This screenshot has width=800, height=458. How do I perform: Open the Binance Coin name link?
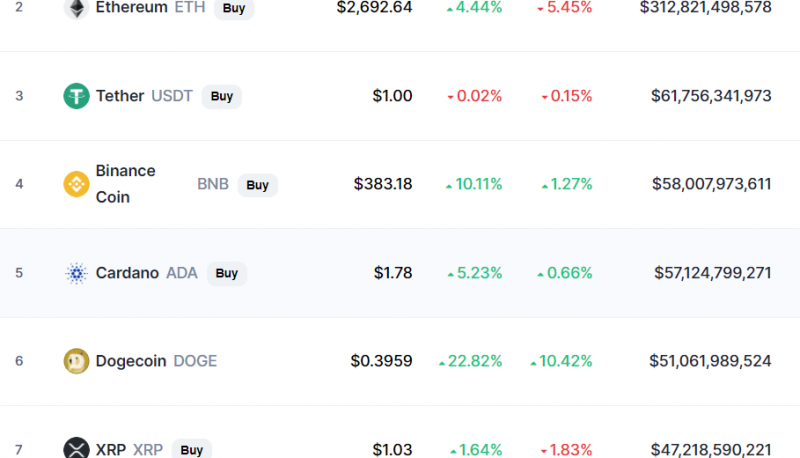126,184
